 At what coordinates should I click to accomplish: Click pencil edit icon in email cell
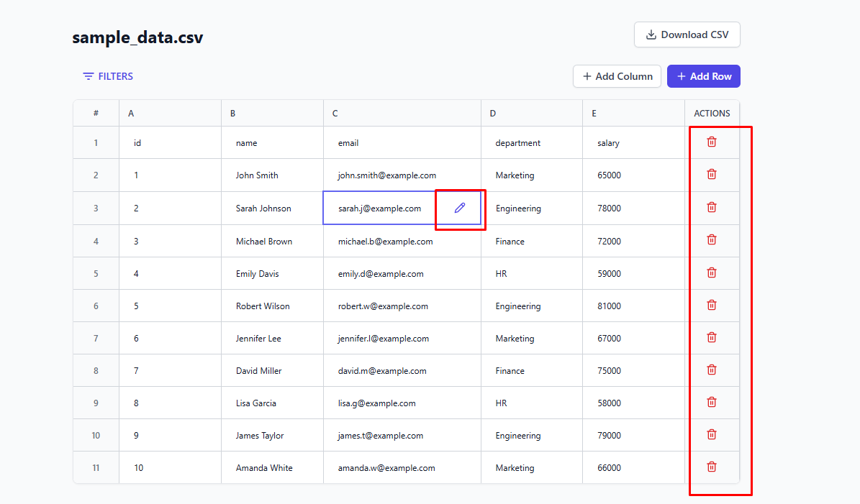(460, 208)
